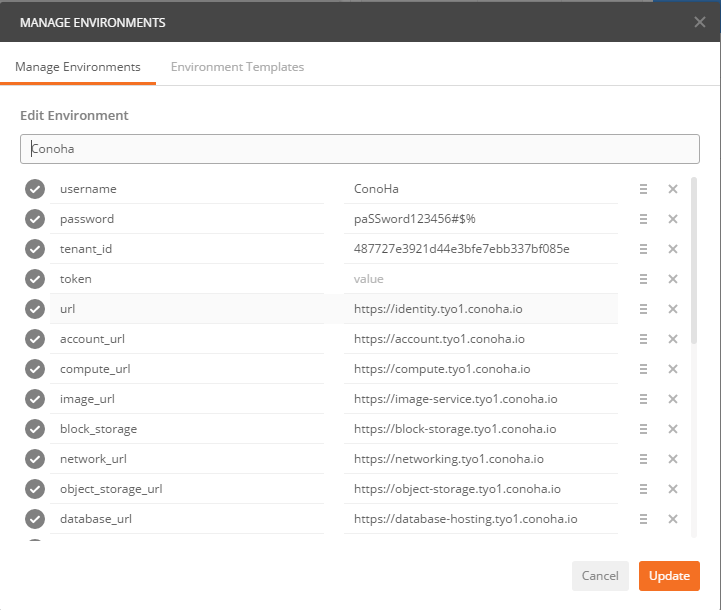Viewport: 721px width, 610px height.
Task: Disable the network_url variable checkmark
Action: [x=35, y=459]
